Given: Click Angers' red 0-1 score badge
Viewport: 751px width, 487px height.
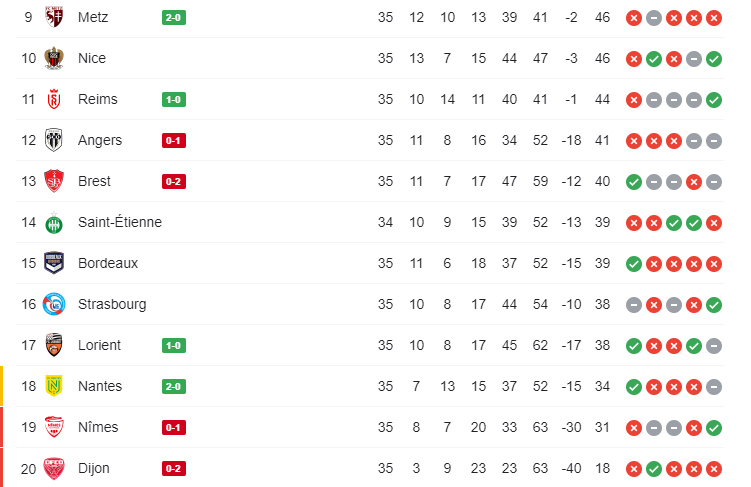Looking at the screenshot, I should tap(174, 141).
